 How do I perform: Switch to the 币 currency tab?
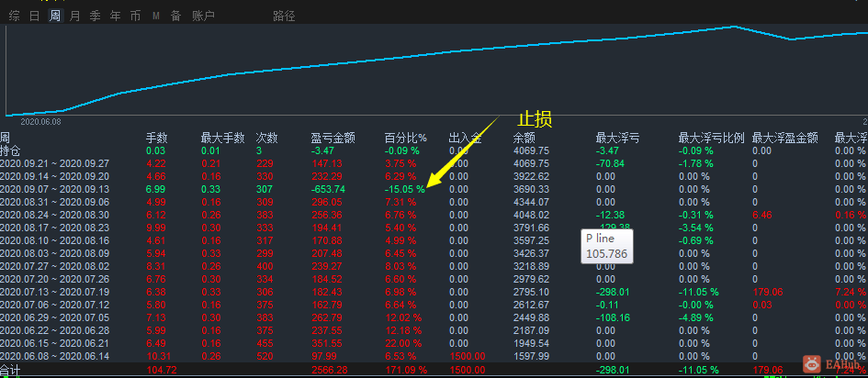coord(135,16)
